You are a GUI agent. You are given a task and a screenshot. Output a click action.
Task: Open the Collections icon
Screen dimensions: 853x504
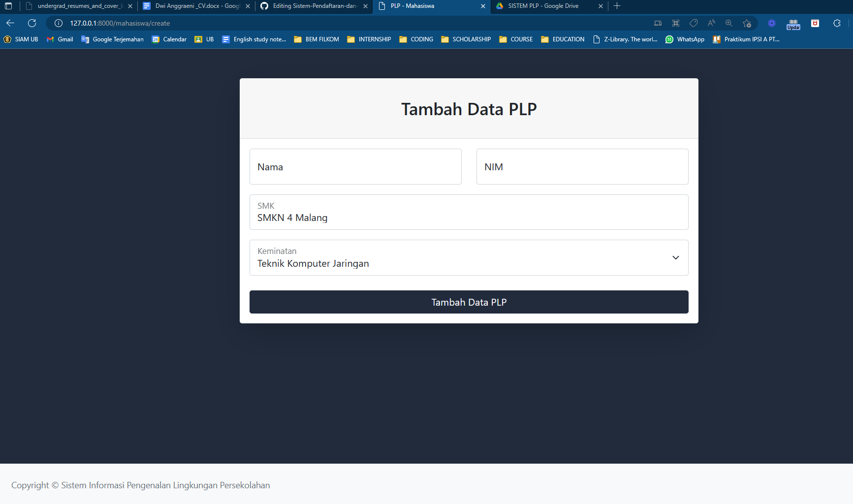[x=675, y=23]
